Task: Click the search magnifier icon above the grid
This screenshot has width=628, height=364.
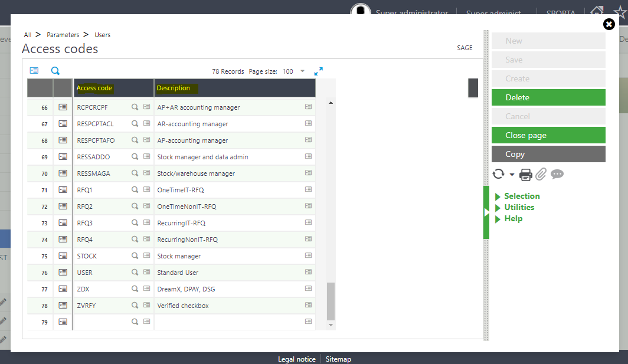Action: click(55, 71)
